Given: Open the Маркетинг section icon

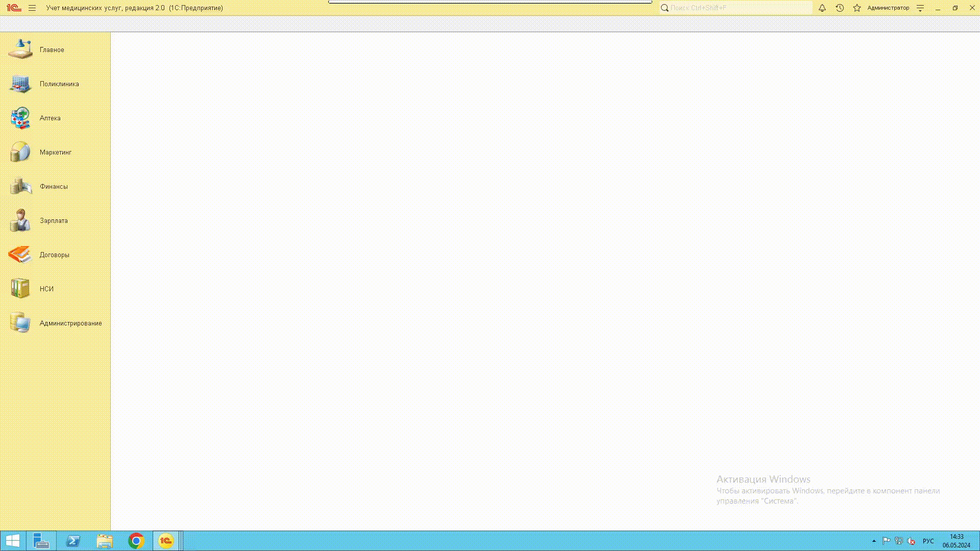Looking at the screenshot, I should point(20,153).
